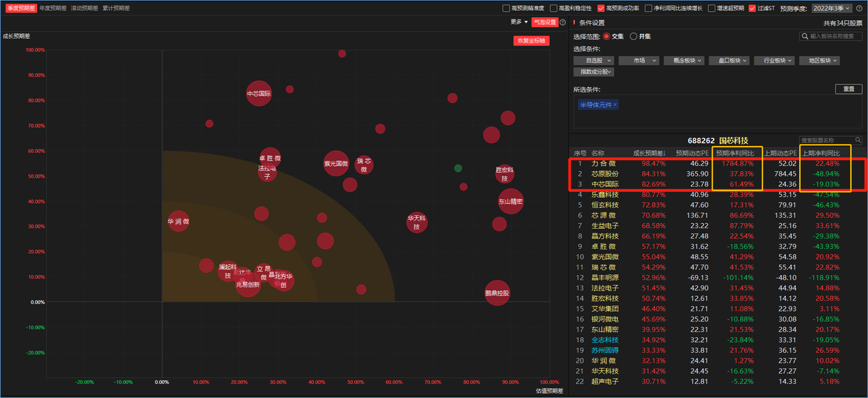Switch to 季度预期差 tab
This screenshot has height=398, width=868.
(21, 9)
